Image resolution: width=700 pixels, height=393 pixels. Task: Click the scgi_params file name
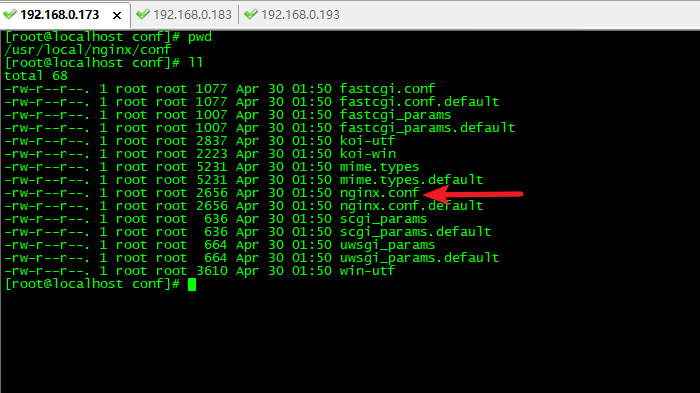[x=383, y=219]
